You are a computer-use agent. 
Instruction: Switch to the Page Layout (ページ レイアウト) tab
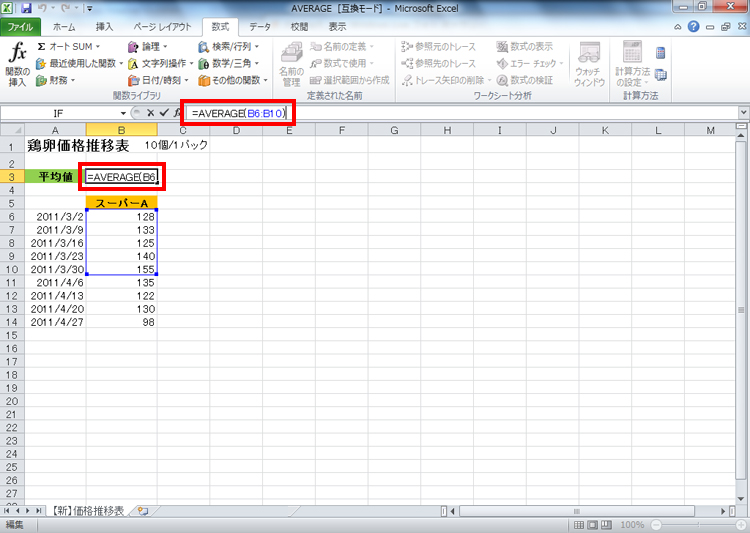[x=162, y=27]
